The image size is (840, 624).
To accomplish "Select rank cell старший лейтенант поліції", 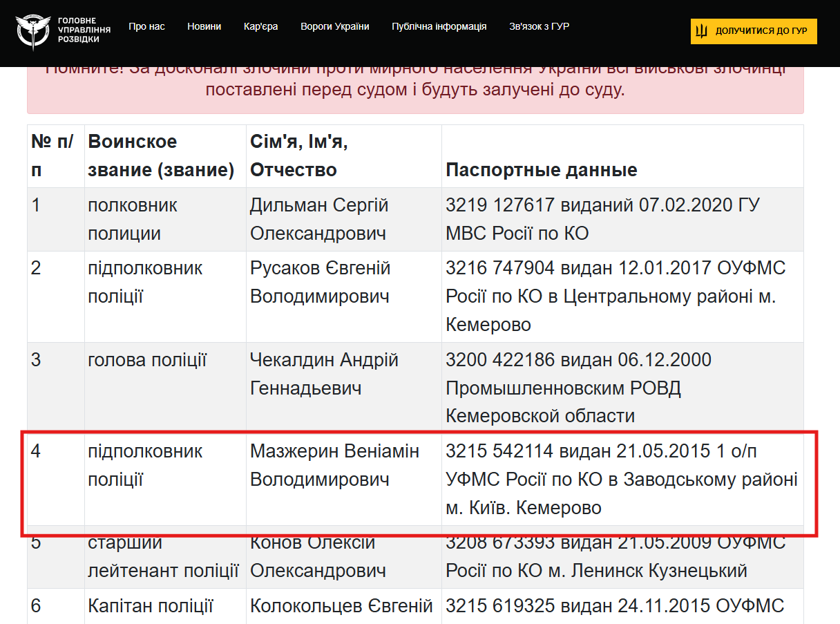I will click(x=162, y=557).
